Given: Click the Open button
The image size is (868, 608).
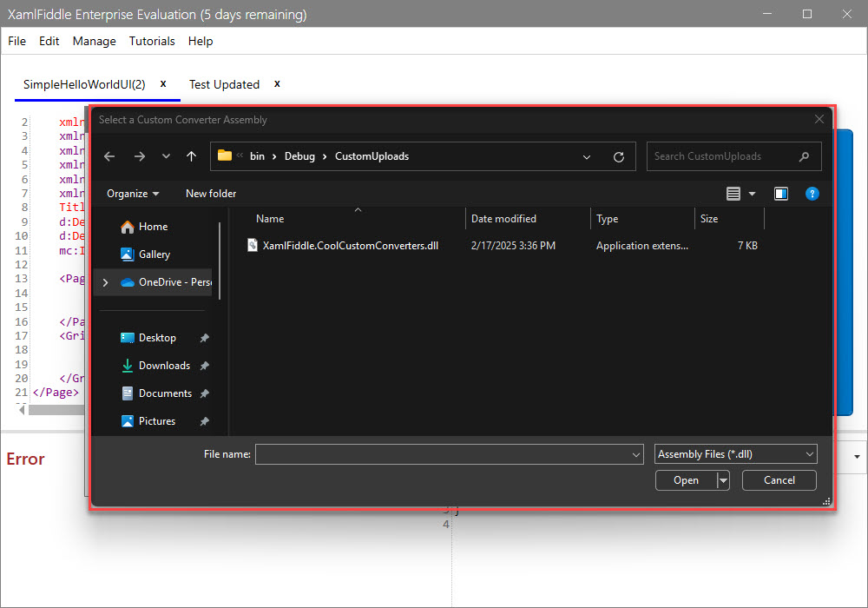Looking at the screenshot, I should tap(686, 480).
